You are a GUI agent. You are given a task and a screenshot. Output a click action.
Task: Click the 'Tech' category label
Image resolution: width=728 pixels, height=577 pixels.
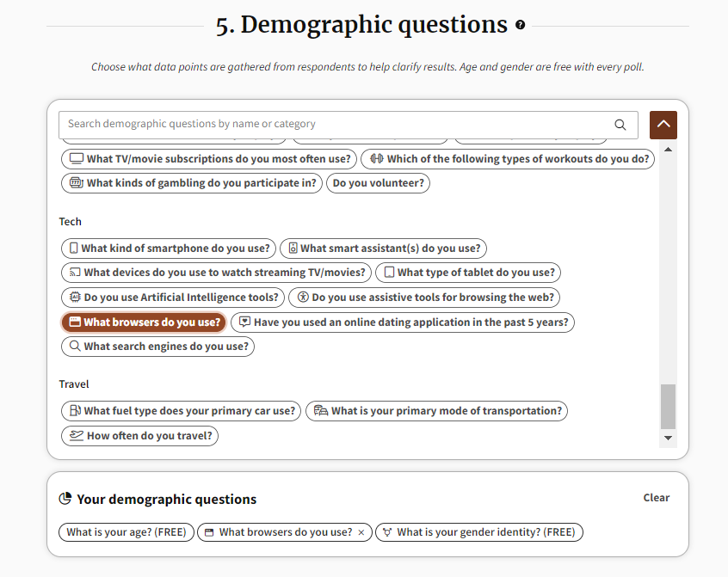[x=70, y=222]
